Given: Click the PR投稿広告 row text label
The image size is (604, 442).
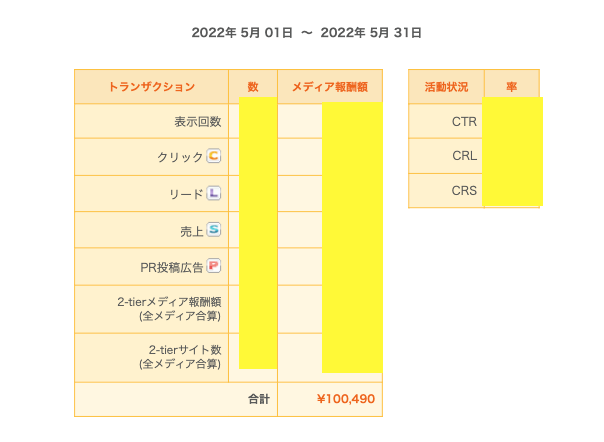Looking at the screenshot, I should click(171, 267).
